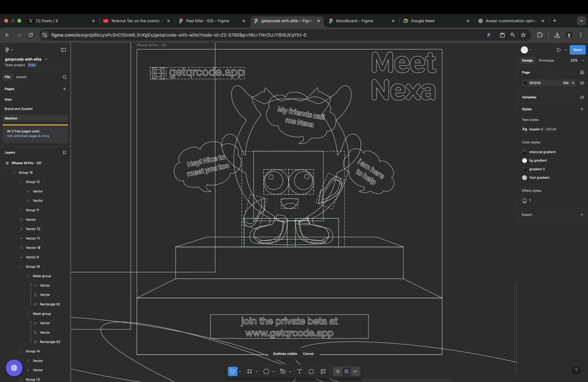
Task: Click the page background color swatch 1D1D1D
Action: pyautogui.click(x=525, y=83)
